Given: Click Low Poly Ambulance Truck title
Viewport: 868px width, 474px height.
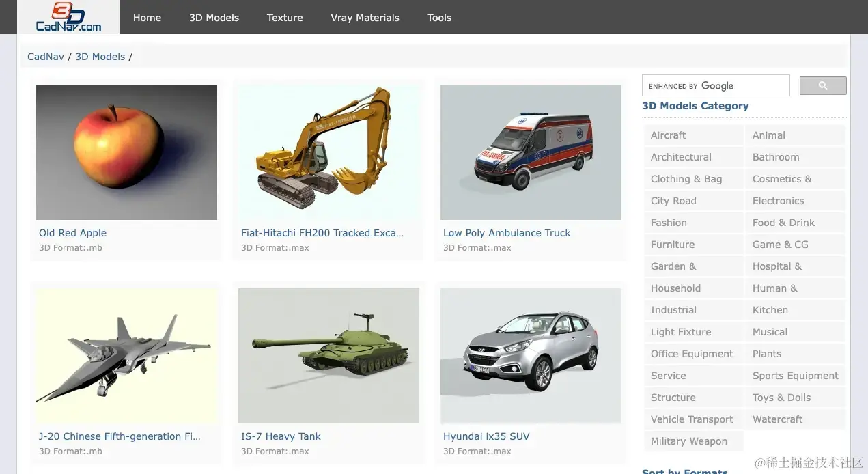Looking at the screenshot, I should (507, 233).
